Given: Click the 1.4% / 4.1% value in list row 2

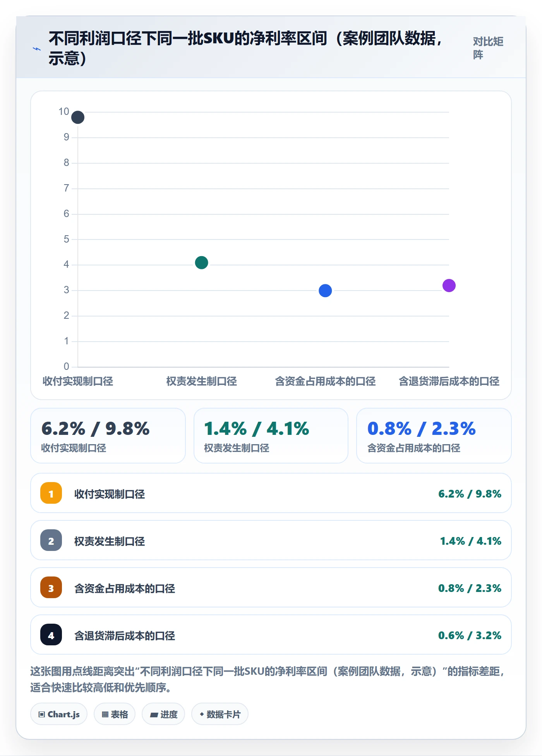Looking at the screenshot, I should pos(470,541).
